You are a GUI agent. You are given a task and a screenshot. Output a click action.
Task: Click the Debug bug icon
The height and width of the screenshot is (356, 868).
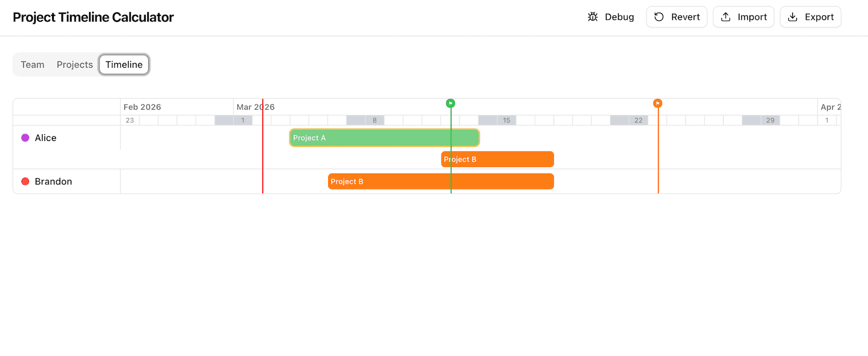(593, 17)
